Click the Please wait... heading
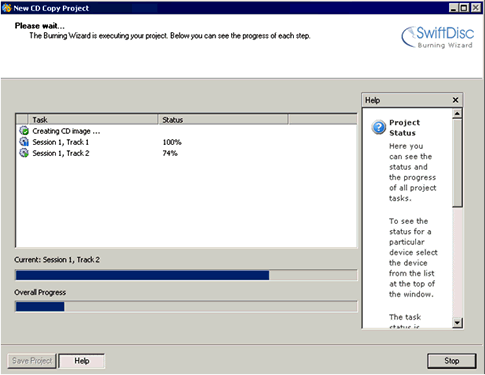485x375 pixels. tap(40, 26)
